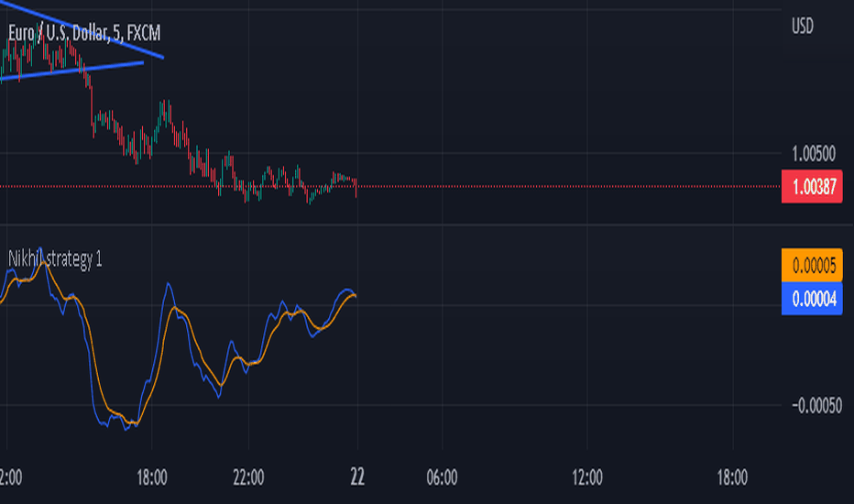This screenshot has height=504, width=854.
Task: Click the bold 22 date axis label
Action: pos(357,477)
